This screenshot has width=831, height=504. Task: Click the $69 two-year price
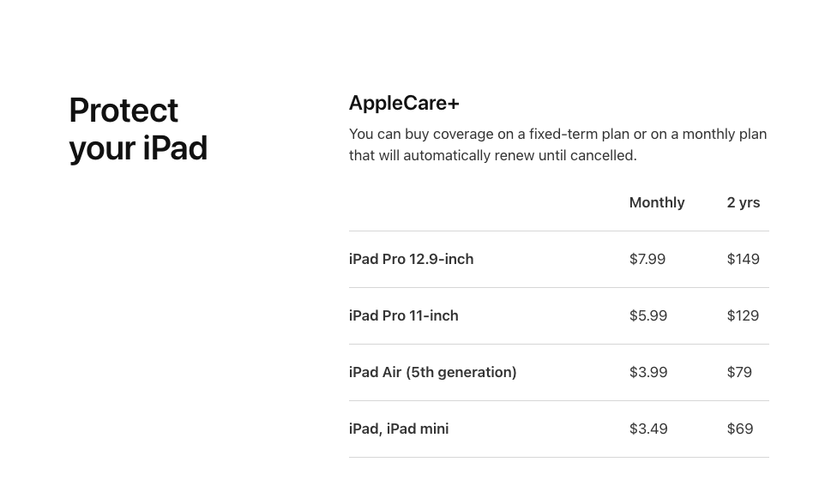click(x=740, y=429)
